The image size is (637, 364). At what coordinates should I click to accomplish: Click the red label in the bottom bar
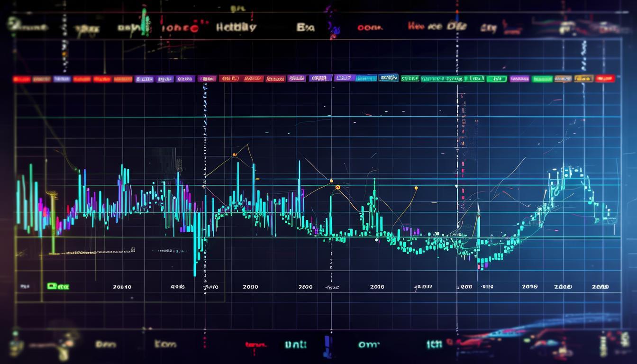point(255,345)
